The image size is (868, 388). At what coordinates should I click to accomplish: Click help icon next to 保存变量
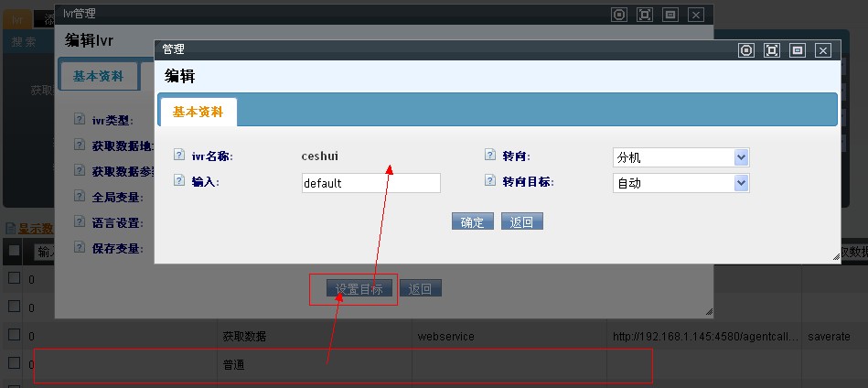pos(80,248)
